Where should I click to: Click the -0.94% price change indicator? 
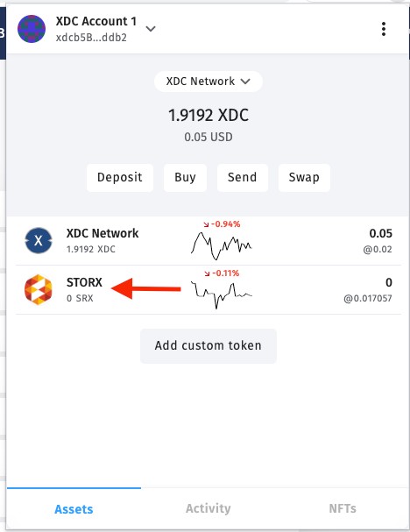(222, 223)
